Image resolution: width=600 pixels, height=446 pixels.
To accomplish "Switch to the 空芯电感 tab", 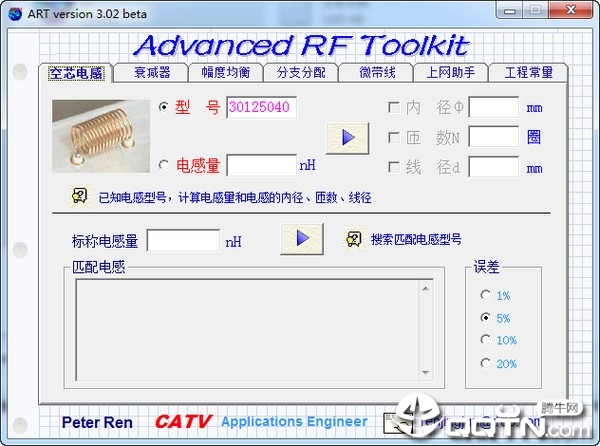I will 75,73.
